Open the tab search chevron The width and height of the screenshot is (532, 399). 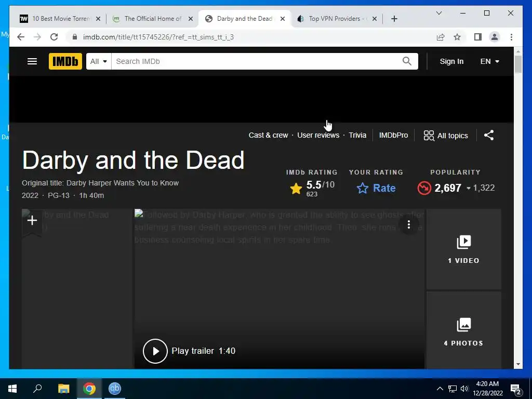click(439, 13)
